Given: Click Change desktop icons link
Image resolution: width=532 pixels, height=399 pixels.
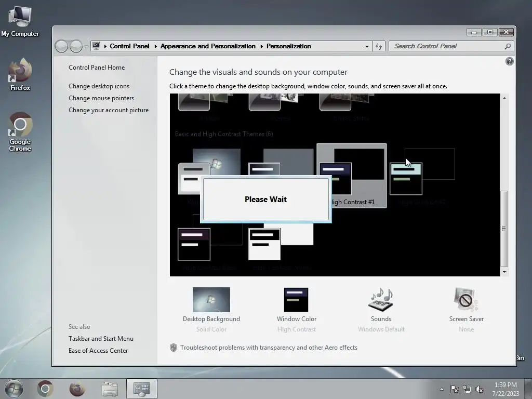Looking at the screenshot, I should pos(99,86).
